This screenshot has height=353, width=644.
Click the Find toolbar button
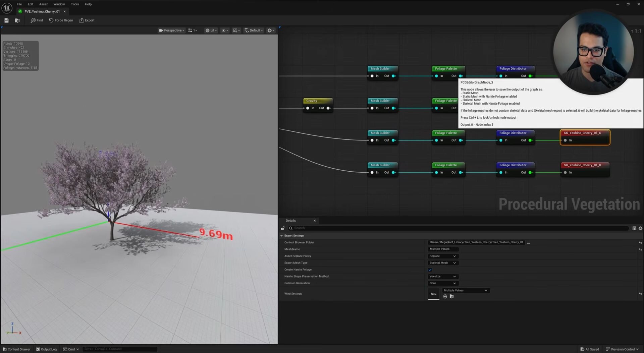(37, 20)
